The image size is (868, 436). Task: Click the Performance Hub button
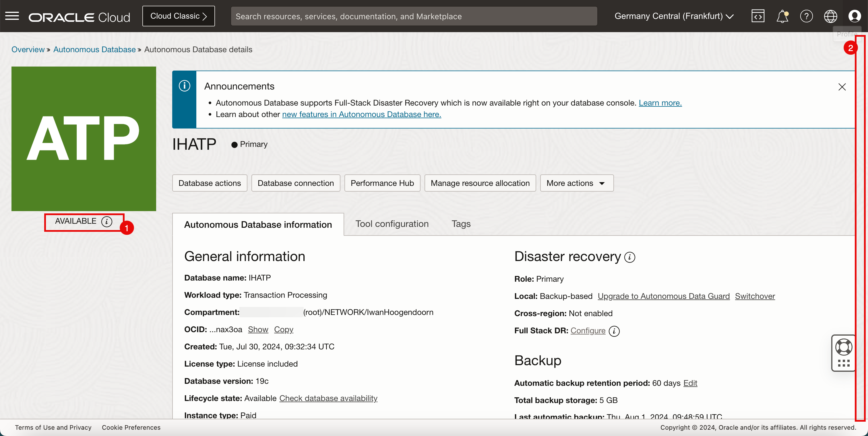point(382,183)
